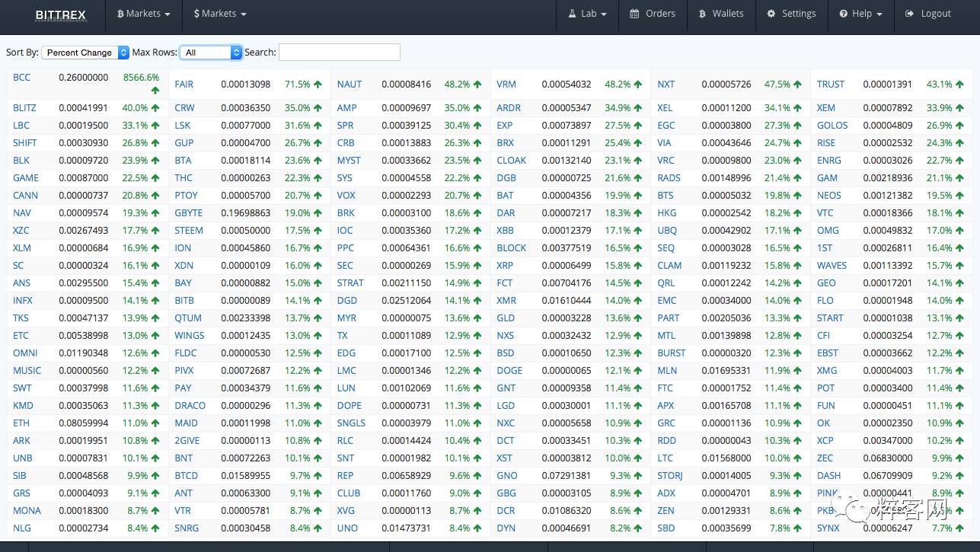Open the Bitcoin Markets dropdown menu

click(x=144, y=14)
